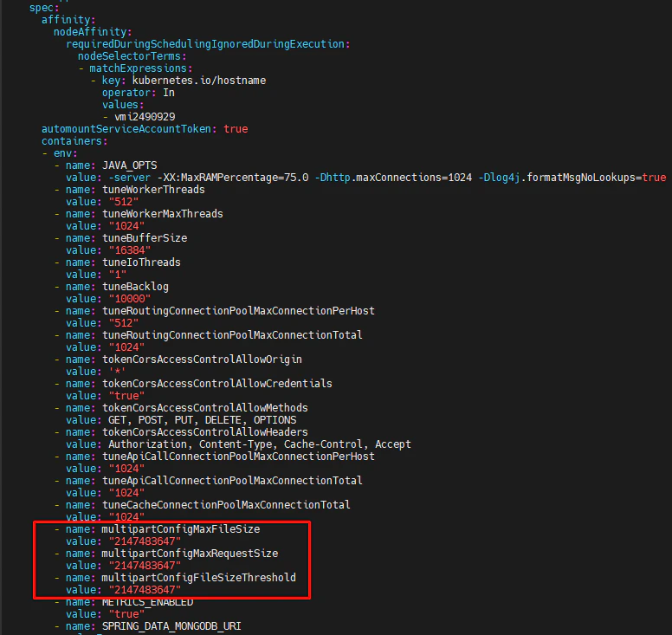This screenshot has height=635, width=672.
Task: Click the '-Dlog4j.formatMsgNoLookups=true' option
Action: (x=572, y=178)
